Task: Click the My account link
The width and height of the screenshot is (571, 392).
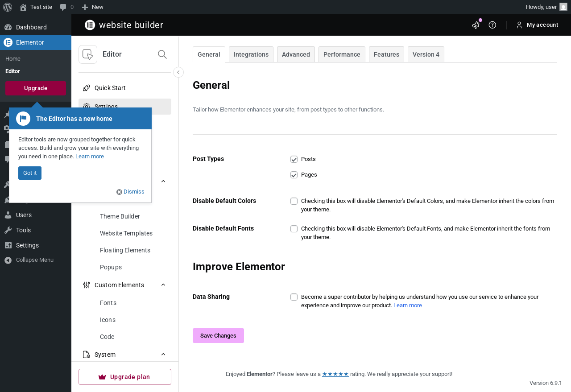Action: click(x=542, y=25)
